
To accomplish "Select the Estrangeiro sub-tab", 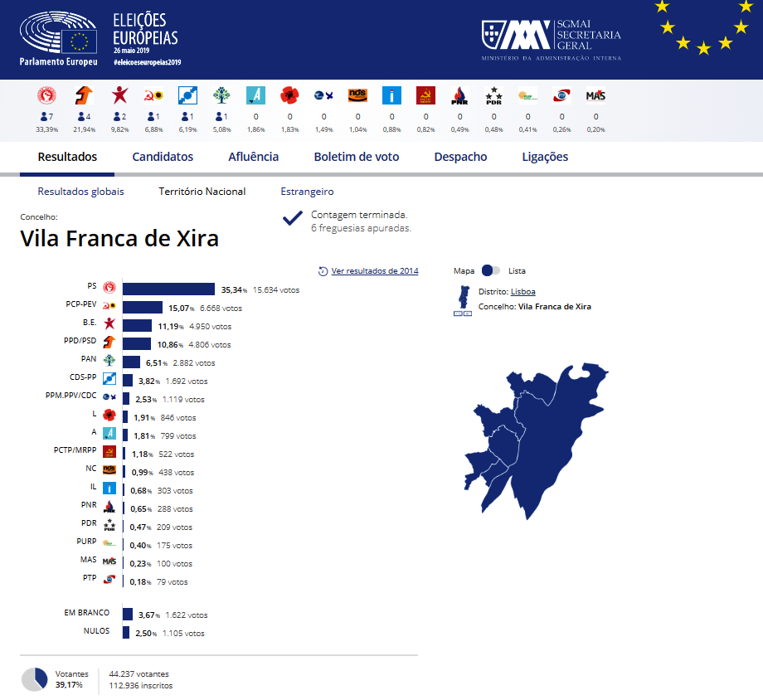I will point(307,192).
